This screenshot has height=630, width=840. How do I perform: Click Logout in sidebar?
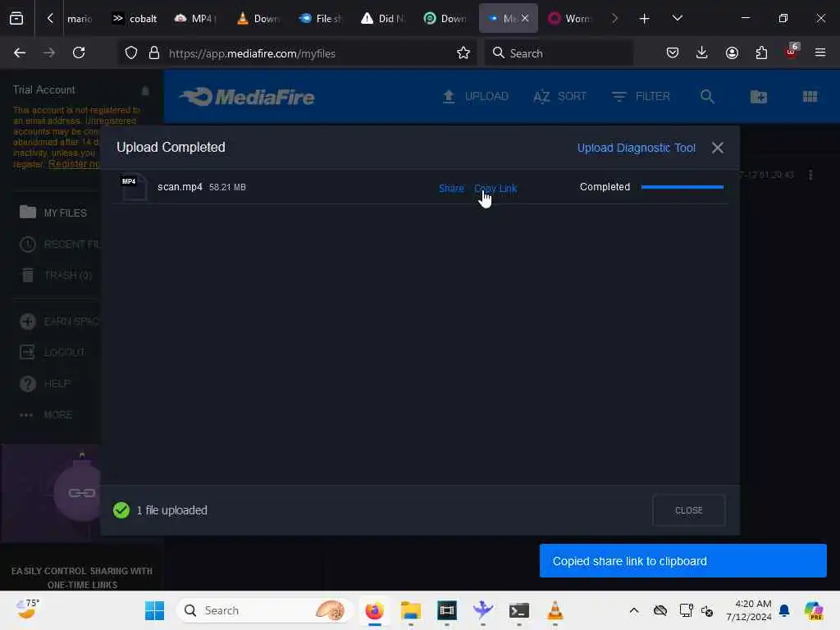(x=52, y=352)
